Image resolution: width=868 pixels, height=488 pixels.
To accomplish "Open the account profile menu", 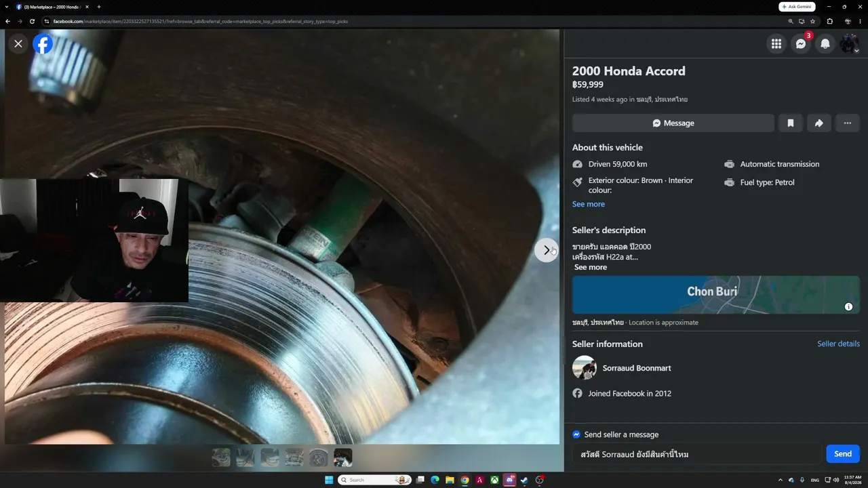I will (850, 44).
